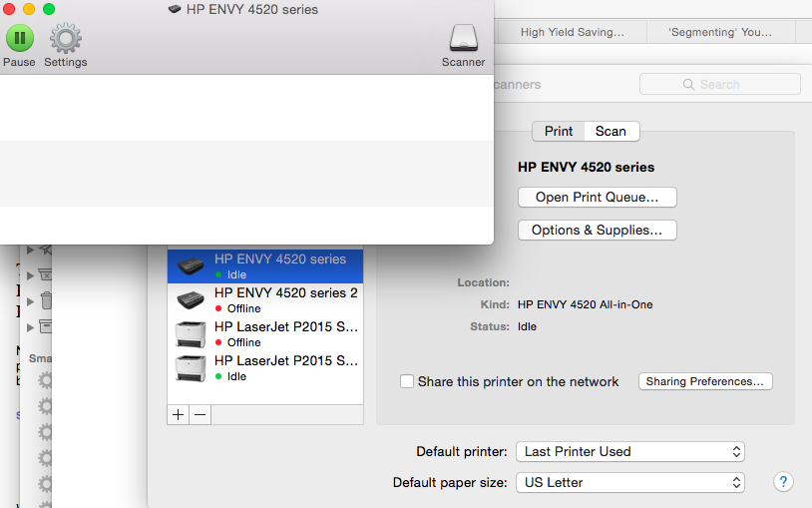Open the Default paper size dropdown
This screenshot has height=508, width=812.
click(x=630, y=483)
